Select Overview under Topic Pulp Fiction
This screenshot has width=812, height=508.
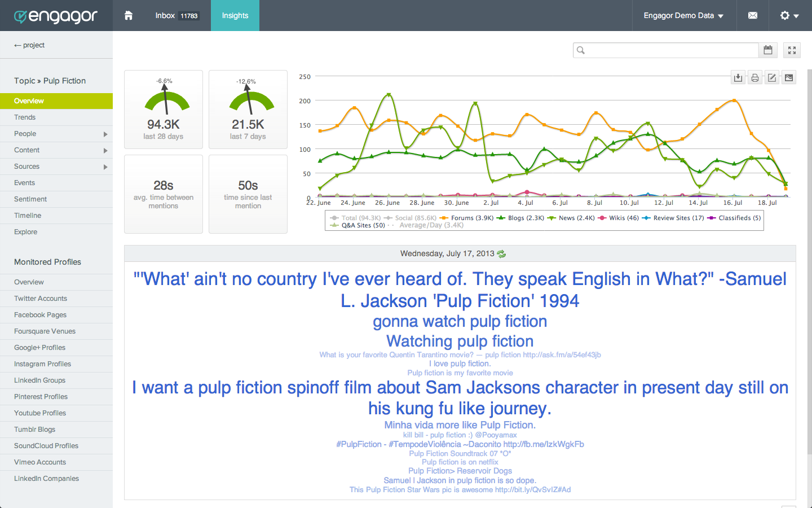pyautogui.click(x=56, y=101)
